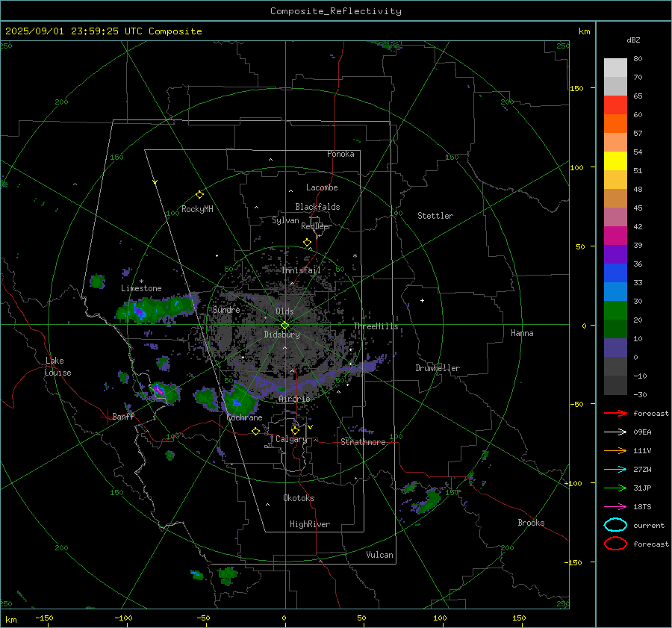Click the Lake Louise label

(x=57, y=367)
